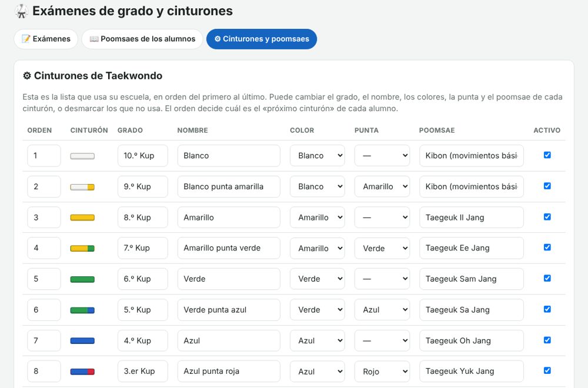The width and height of the screenshot is (588, 388).
Task: Click the Poomsae field Taegeuk Il Jang
Action: (472, 218)
